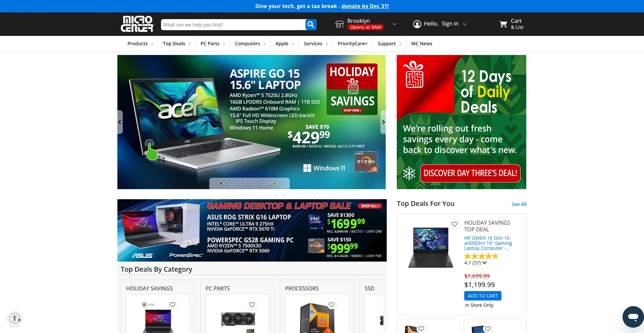Expand the Brooklyn store location dropdown
This screenshot has height=333, width=644.
click(x=394, y=24)
